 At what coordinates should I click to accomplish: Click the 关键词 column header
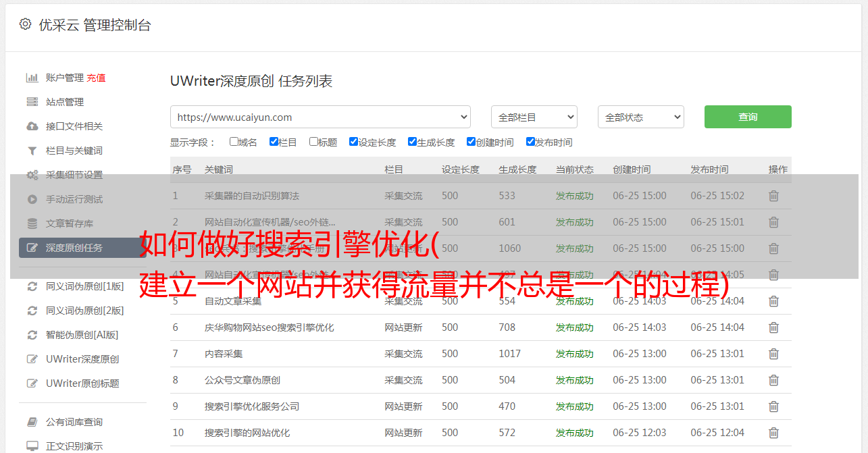pos(219,169)
